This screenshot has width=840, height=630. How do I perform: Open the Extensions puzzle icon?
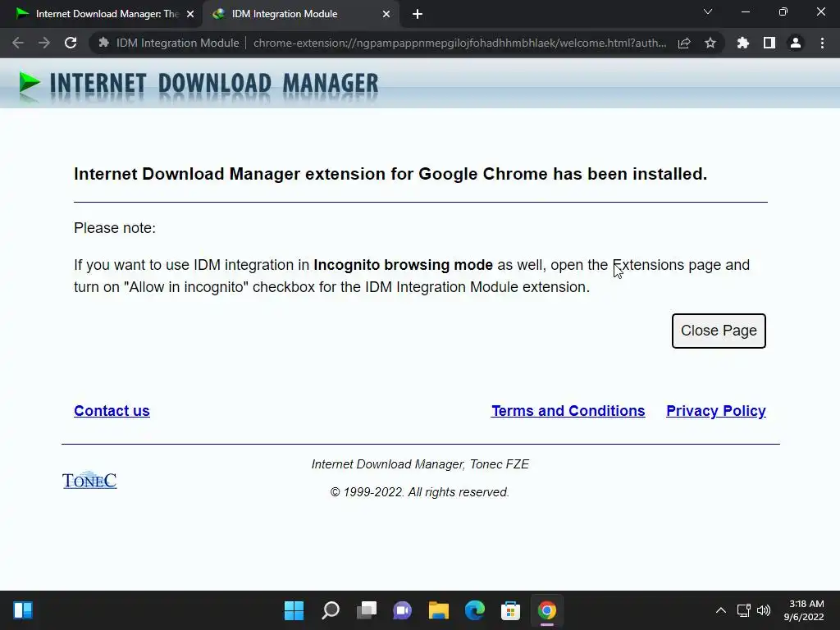(x=743, y=43)
